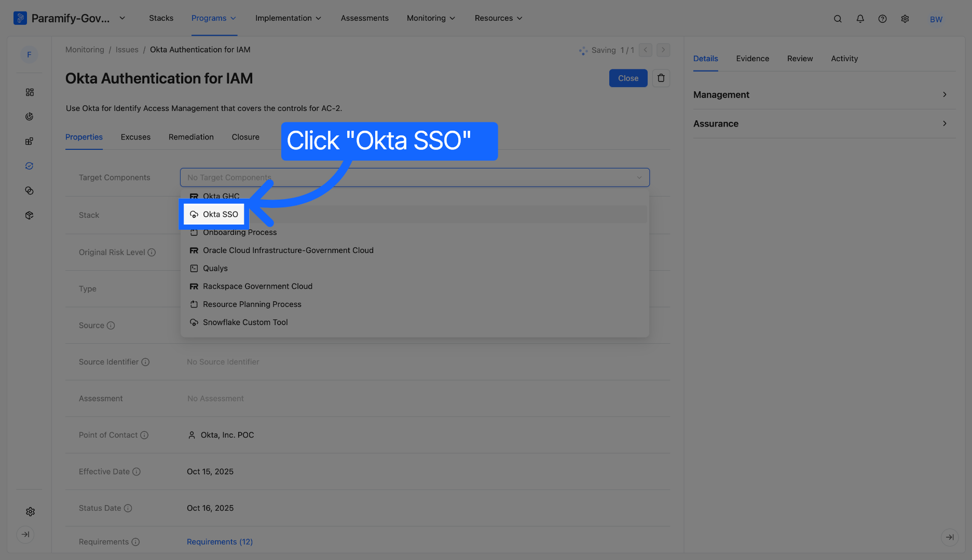Switch to the Excuses tab
972x560 pixels.
[x=135, y=137]
